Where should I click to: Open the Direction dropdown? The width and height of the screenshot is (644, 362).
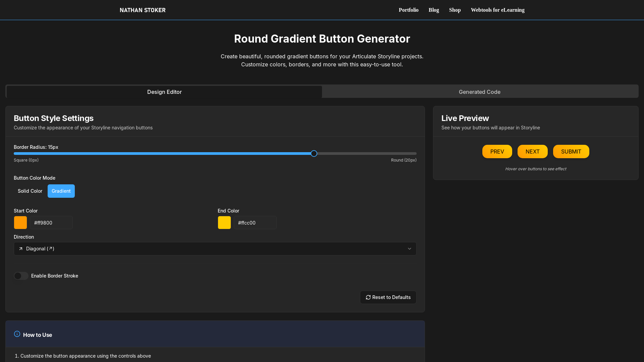[x=215, y=249]
